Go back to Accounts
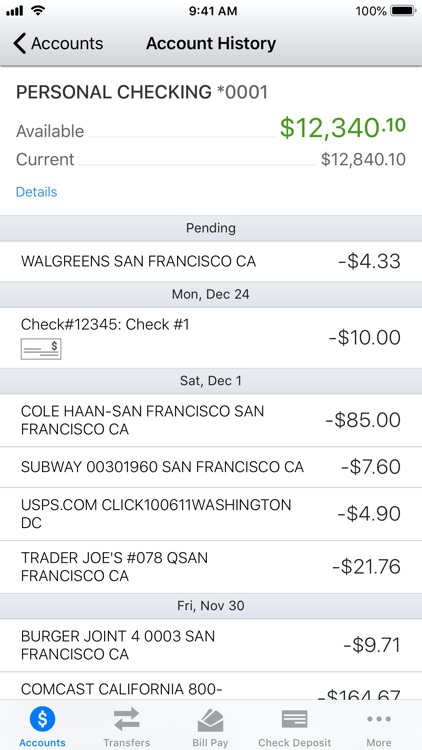Viewport: 422px width, 750px height. 58,43
